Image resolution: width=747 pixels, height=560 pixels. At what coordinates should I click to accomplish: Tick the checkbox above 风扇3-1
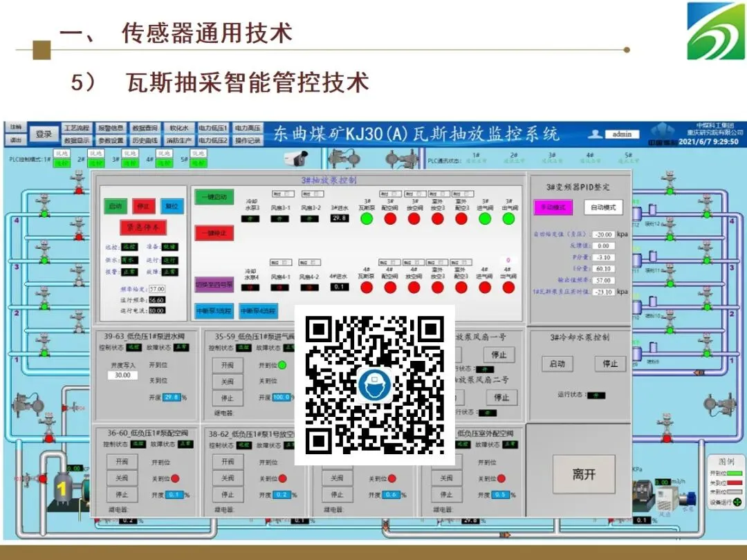point(288,194)
